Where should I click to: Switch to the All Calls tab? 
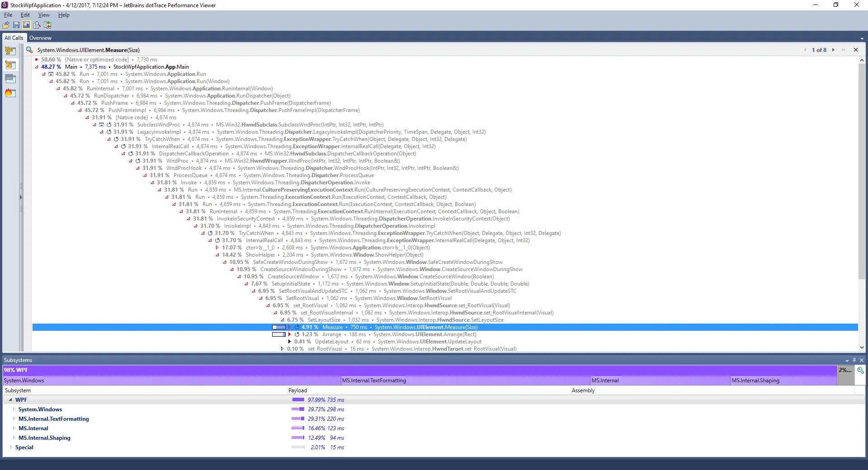[x=14, y=38]
